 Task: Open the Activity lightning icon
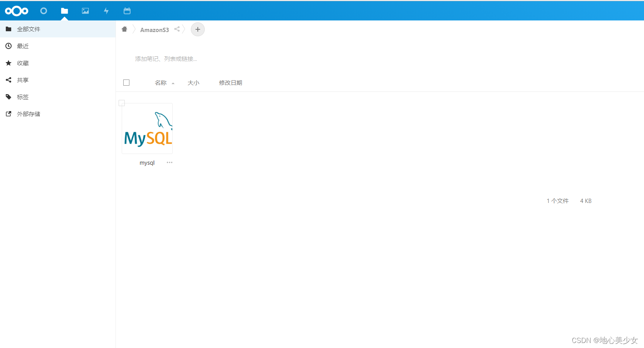[x=106, y=11]
